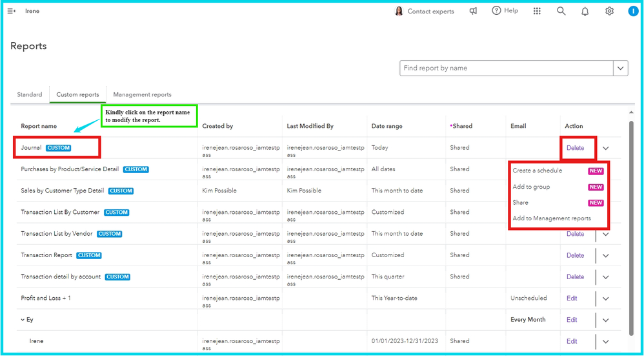Expand action chevron for Profit and Loss + 1
The image size is (644, 356).
606,298
